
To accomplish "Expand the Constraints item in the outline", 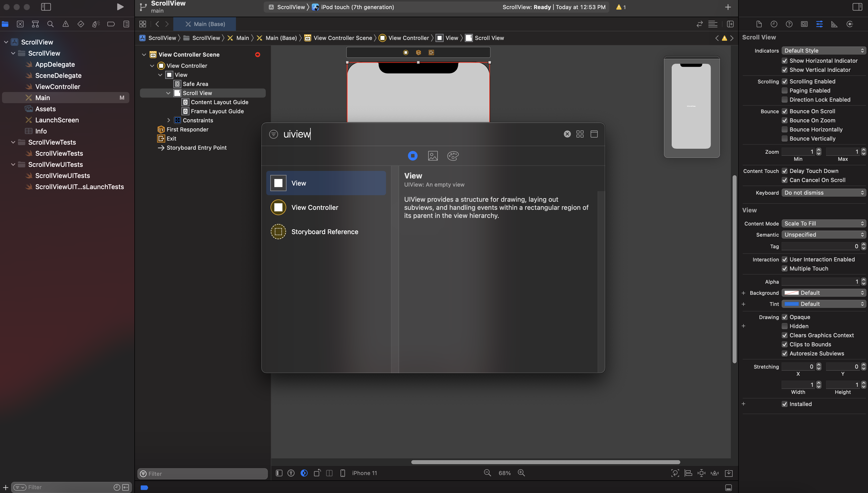I will 168,120.
